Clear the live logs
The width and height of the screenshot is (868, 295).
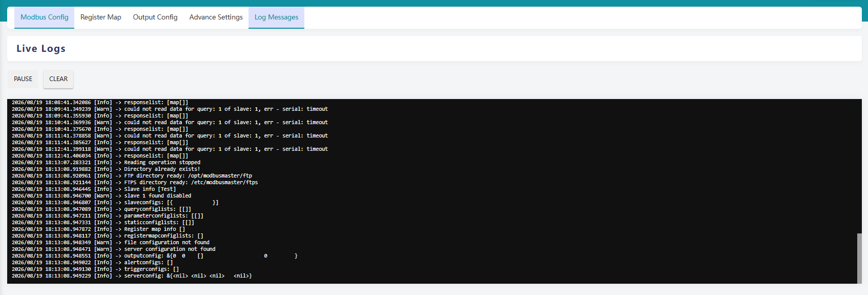[58, 79]
